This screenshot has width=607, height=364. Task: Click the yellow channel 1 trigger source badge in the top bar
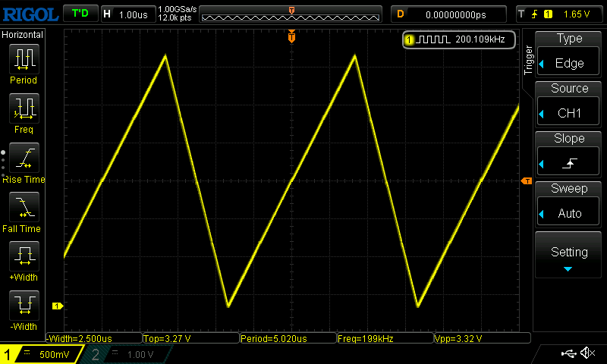coord(548,14)
